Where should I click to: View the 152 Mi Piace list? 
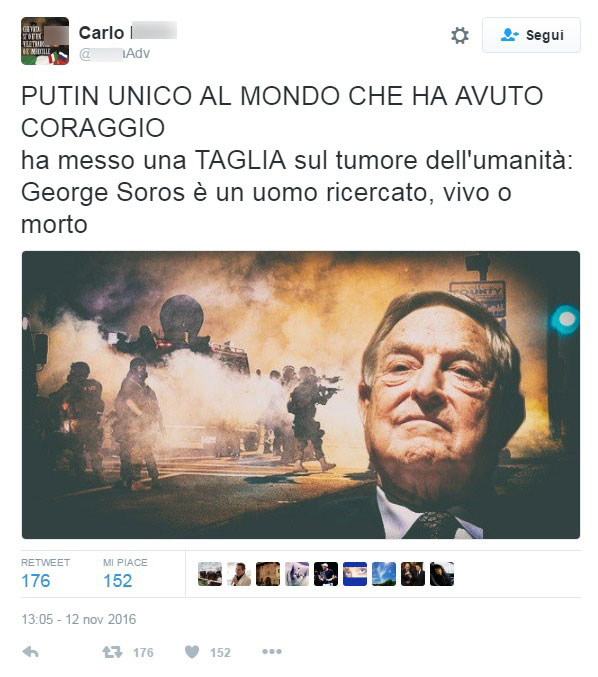click(125, 574)
